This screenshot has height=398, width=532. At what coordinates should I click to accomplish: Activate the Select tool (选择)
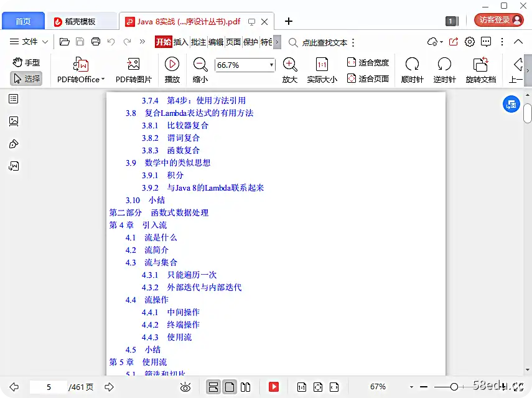[x=26, y=78]
